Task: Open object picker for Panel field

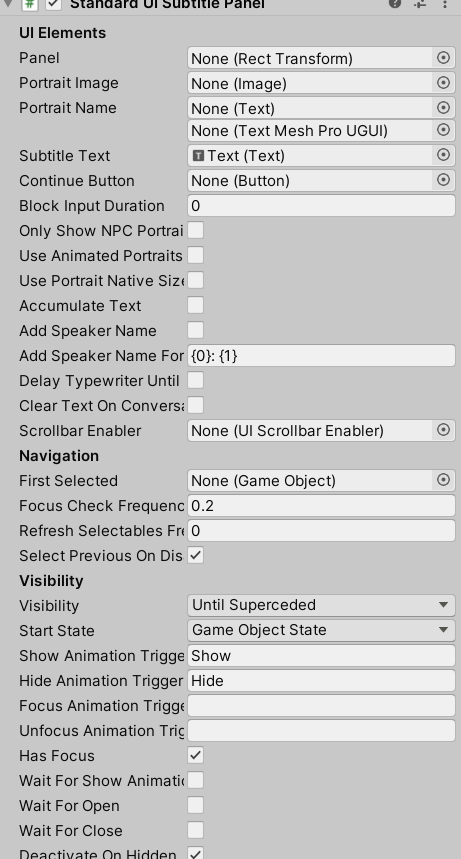Action: pyautogui.click(x=443, y=58)
